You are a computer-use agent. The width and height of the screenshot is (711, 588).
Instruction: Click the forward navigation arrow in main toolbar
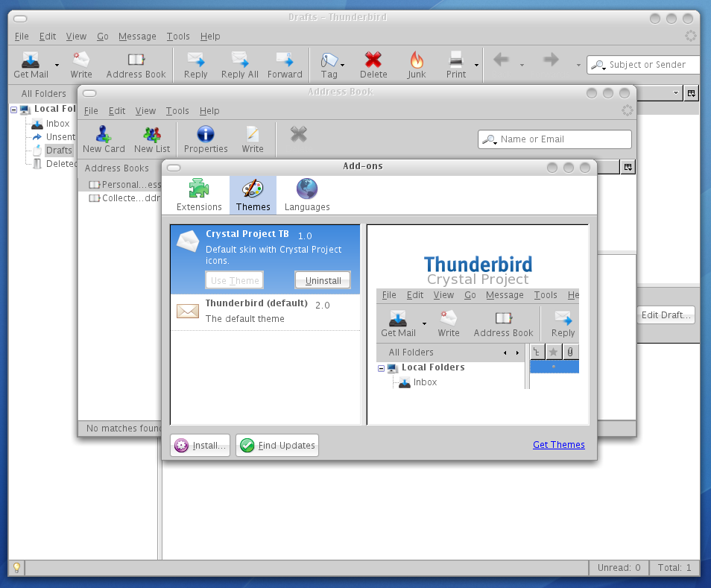tap(551, 60)
